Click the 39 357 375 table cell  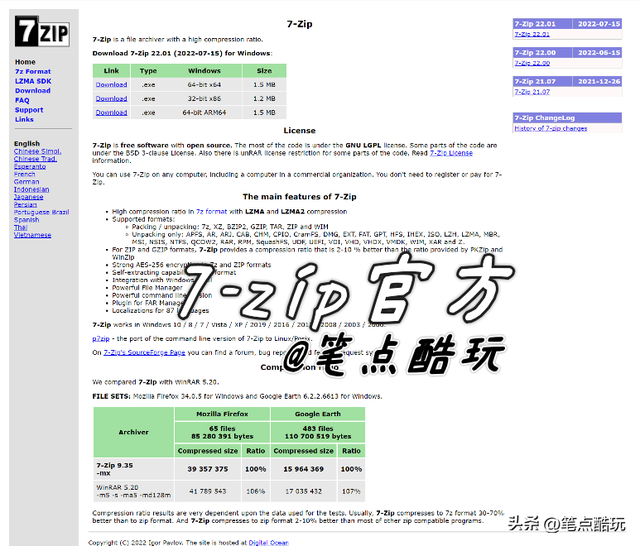[208, 469]
